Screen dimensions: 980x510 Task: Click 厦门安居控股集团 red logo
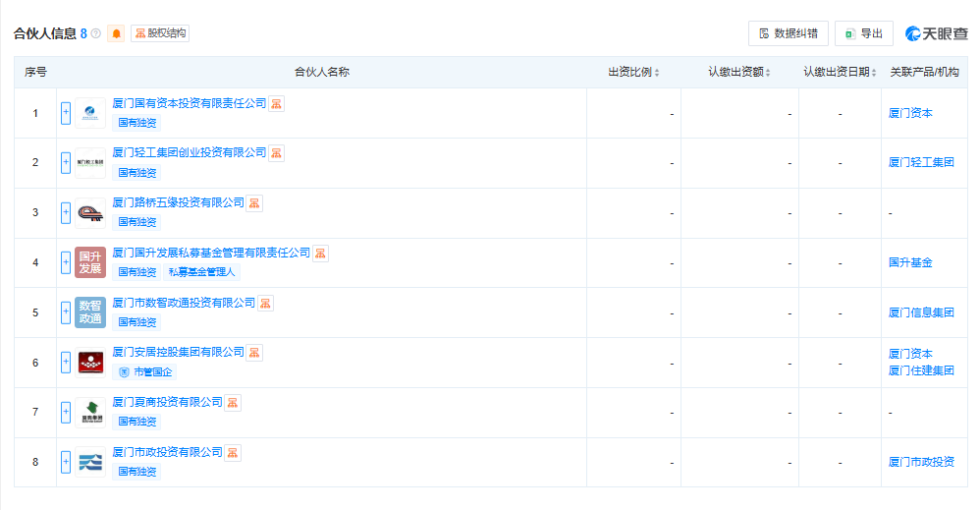pyautogui.click(x=90, y=363)
